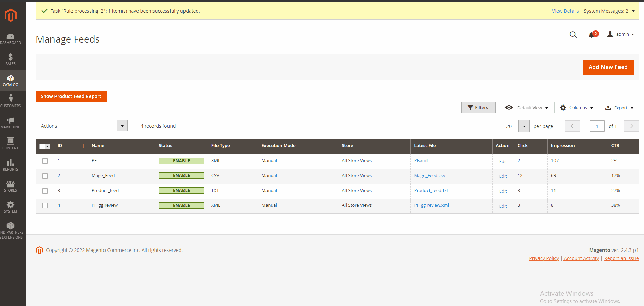
Task: Open the Product_feed.txt file link
Action: pyautogui.click(x=431, y=191)
